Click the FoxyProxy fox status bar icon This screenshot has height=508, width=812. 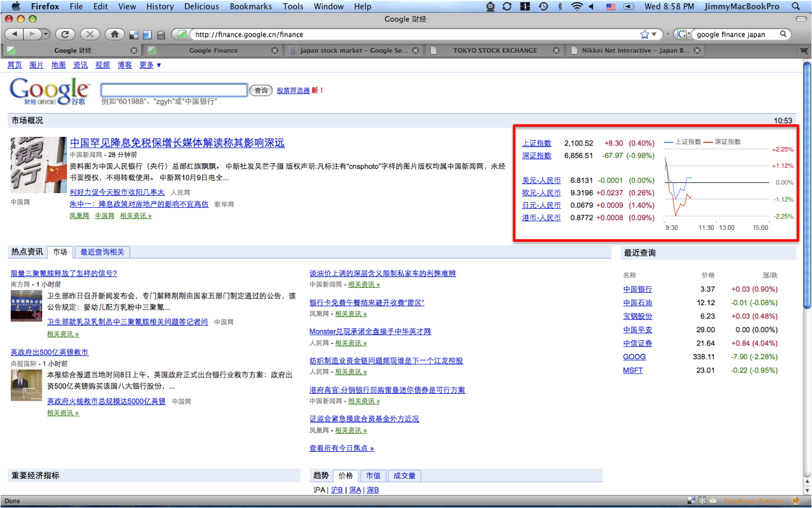[796, 500]
